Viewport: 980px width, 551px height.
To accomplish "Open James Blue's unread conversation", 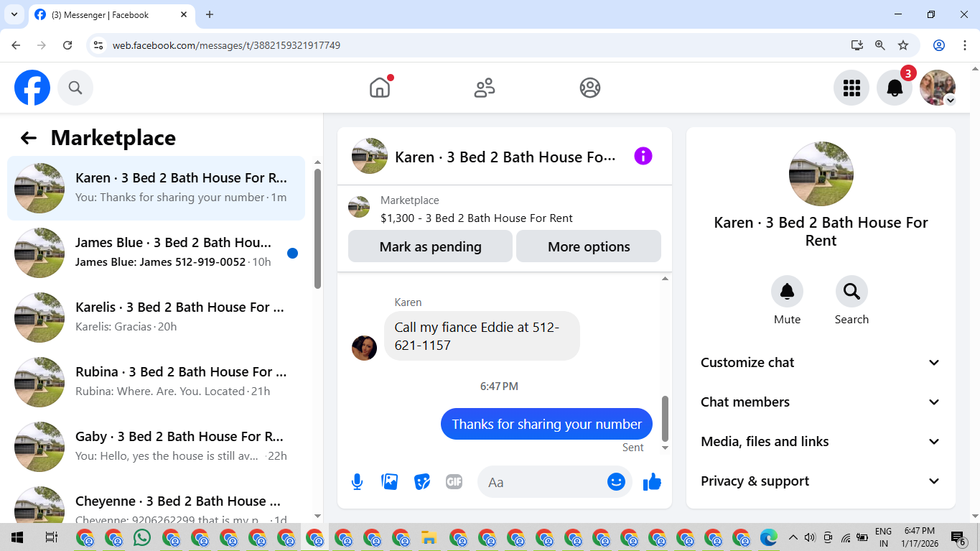I will tap(156, 253).
